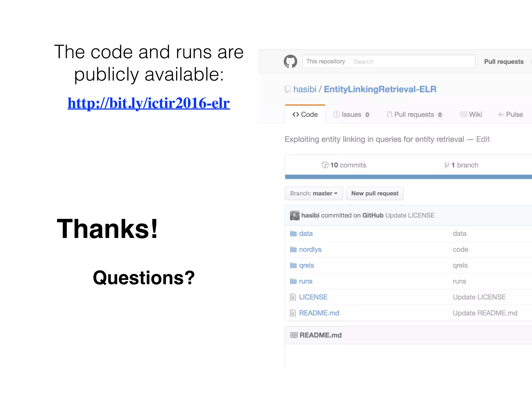
Task: Open the runs folder
Action: tap(305, 281)
